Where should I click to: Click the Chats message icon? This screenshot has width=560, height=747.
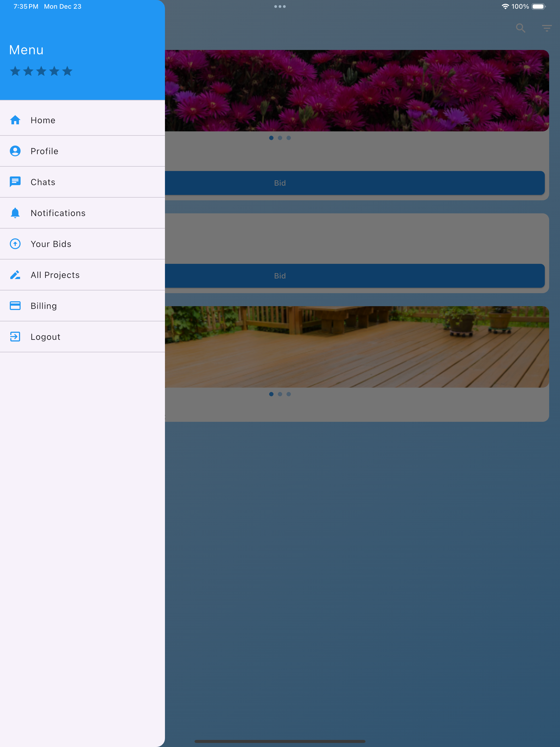15,182
